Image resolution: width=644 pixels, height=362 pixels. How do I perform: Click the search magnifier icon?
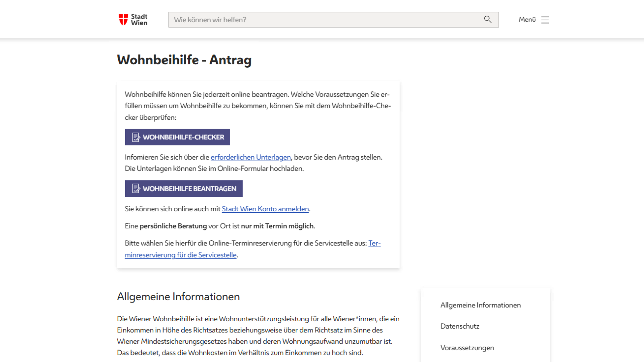(x=488, y=19)
